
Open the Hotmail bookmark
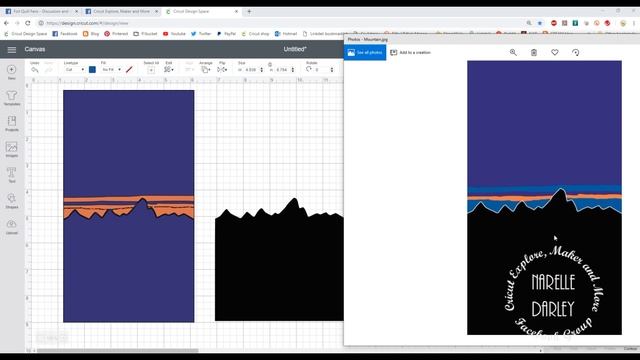286,34
